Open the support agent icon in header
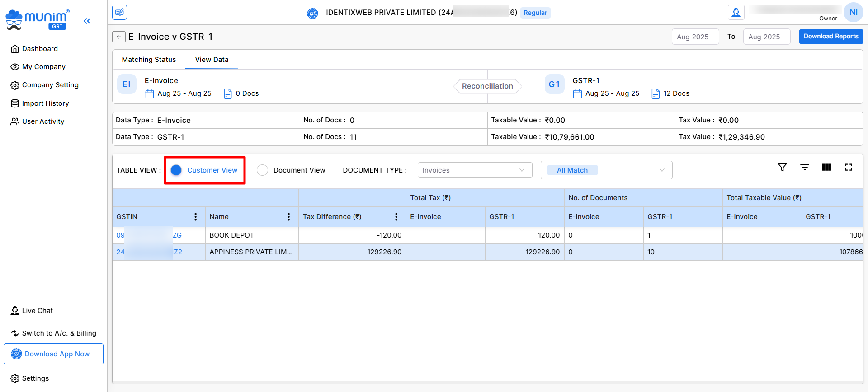The image size is (868, 392). (736, 12)
